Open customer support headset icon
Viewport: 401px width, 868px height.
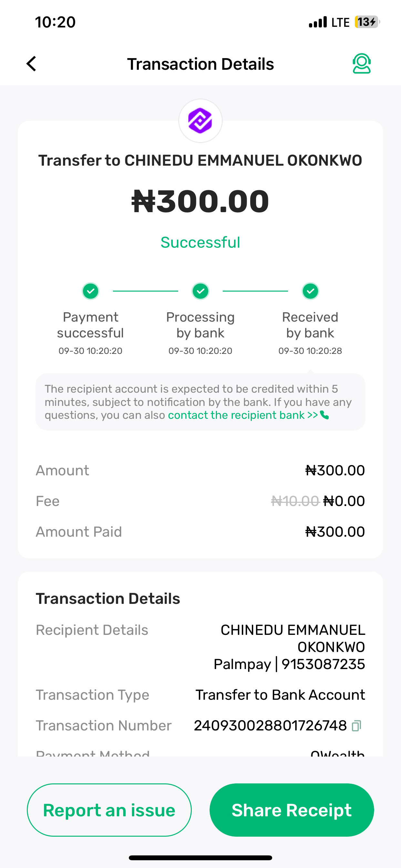coord(362,63)
